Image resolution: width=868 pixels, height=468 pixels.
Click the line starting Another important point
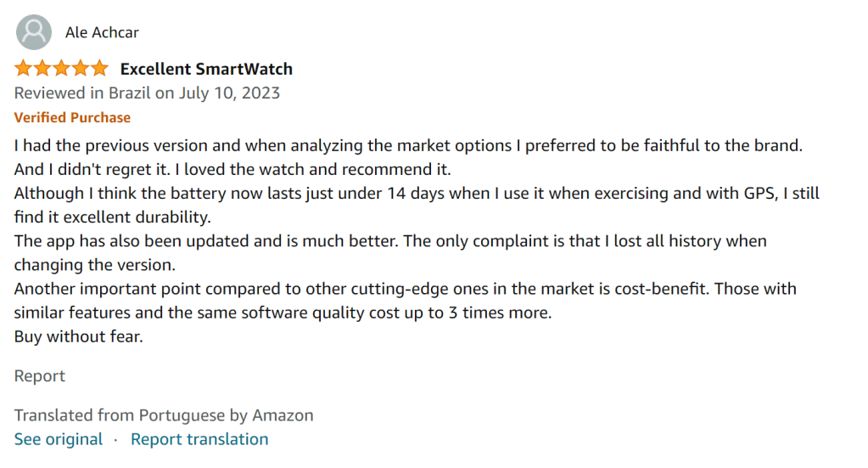(405, 289)
